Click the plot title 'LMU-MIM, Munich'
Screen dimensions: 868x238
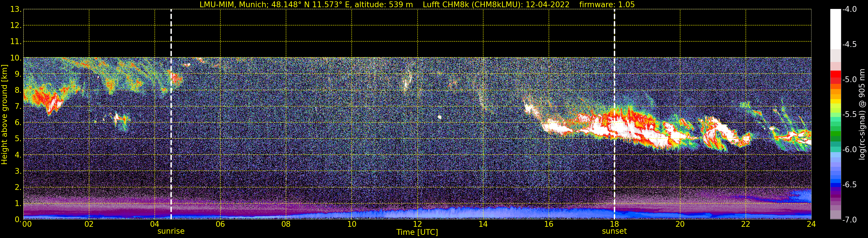click(234, 5)
